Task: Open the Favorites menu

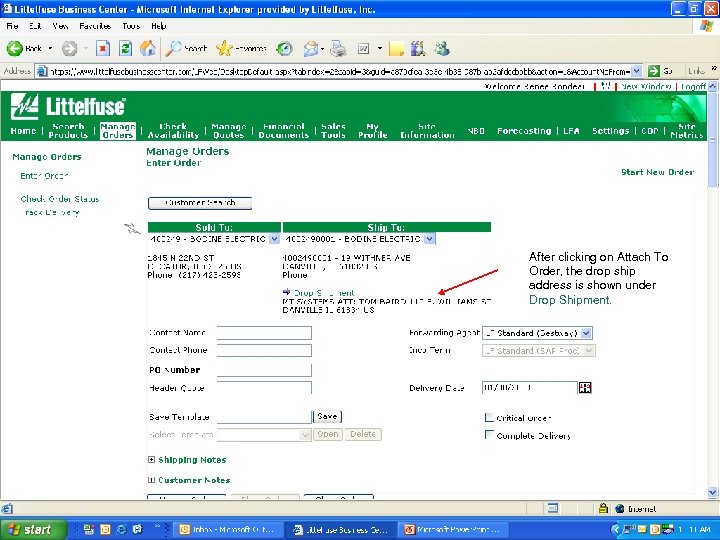Action: click(95, 26)
